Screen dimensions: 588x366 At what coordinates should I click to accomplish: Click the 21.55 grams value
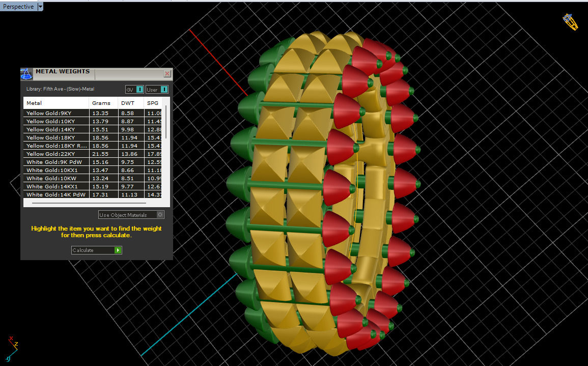click(100, 154)
